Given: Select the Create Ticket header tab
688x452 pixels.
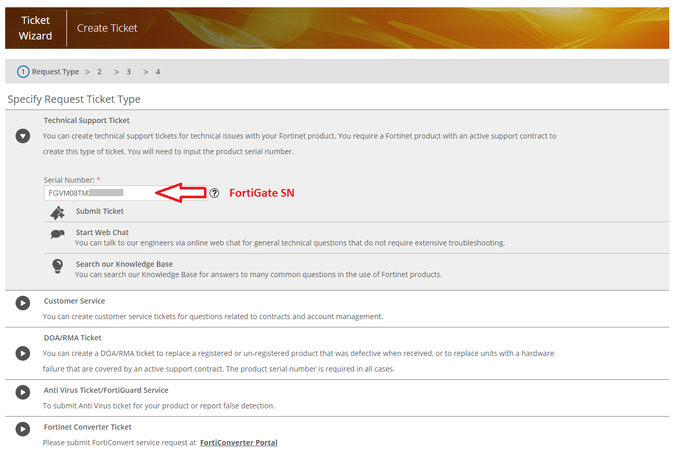Looking at the screenshot, I should click(107, 28).
